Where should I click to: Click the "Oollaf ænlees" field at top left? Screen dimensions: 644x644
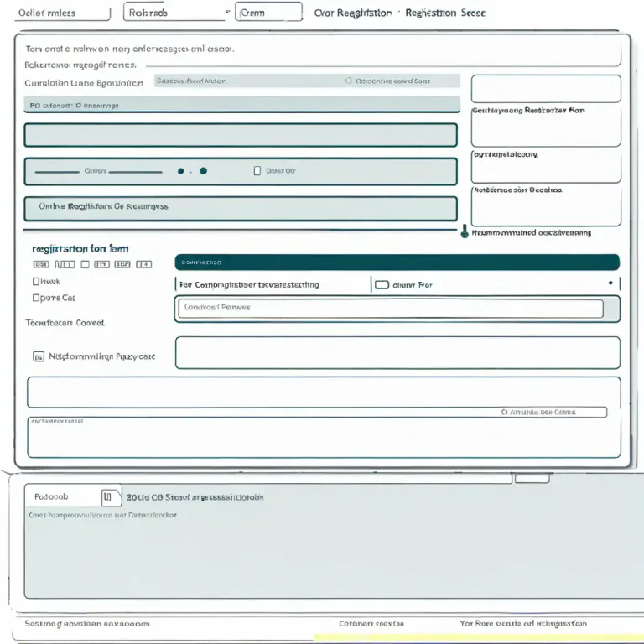[64, 13]
